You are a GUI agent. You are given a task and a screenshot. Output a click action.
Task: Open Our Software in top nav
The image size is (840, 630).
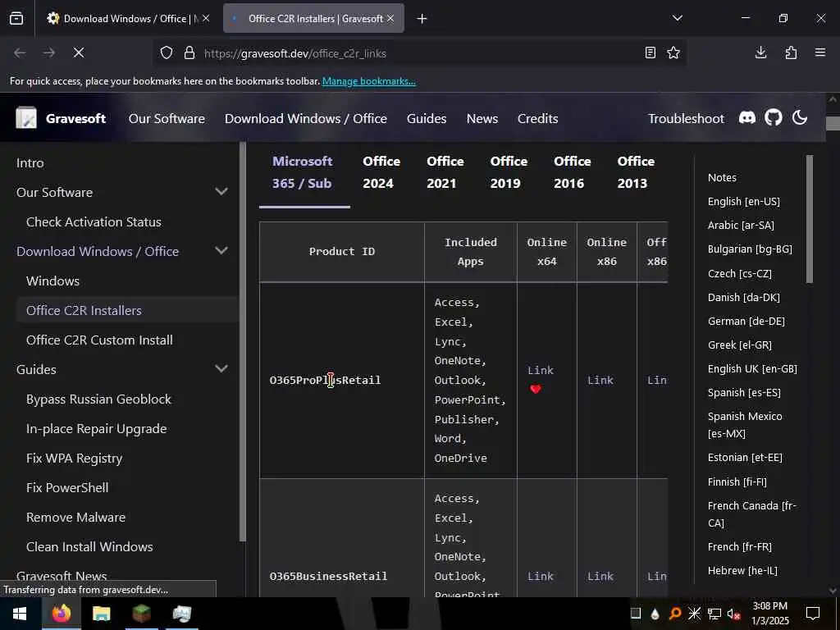pyautogui.click(x=167, y=118)
